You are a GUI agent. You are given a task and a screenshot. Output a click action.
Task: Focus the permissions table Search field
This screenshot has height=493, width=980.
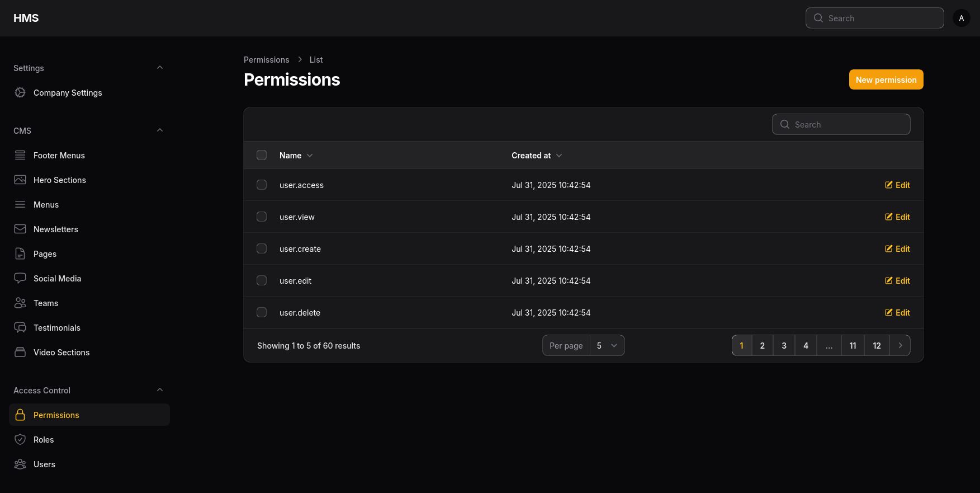[841, 124]
